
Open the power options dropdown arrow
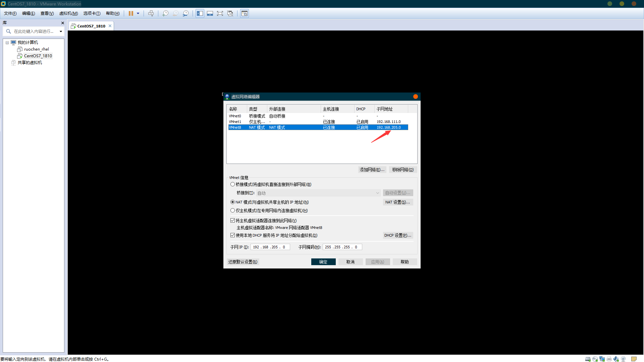pos(138,13)
